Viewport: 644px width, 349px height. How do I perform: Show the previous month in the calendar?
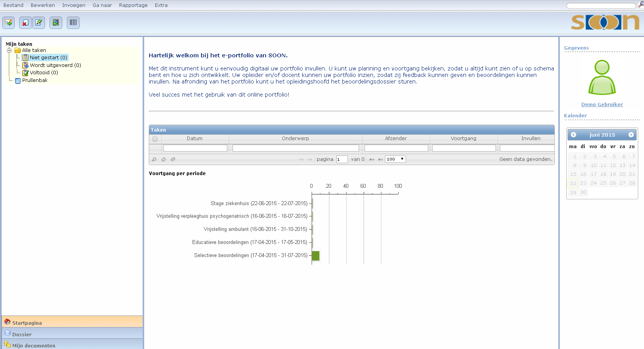(573, 135)
